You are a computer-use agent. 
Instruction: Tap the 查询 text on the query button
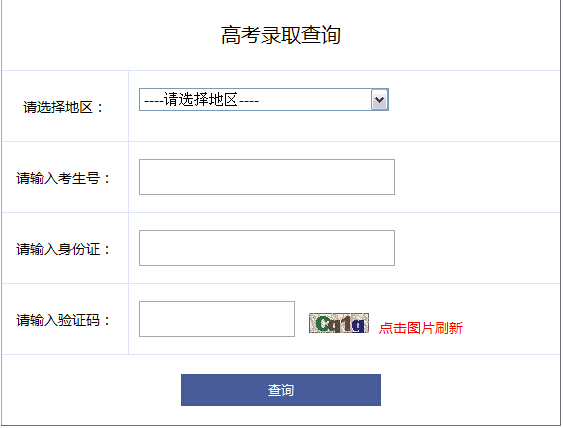(281, 390)
